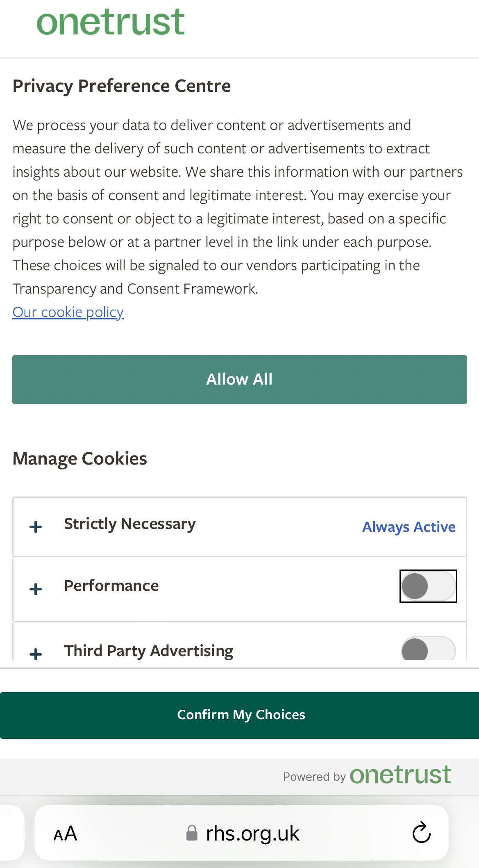The image size is (479, 868).
Task: Enable Third Party Advertising cookies switch
Action: click(428, 649)
